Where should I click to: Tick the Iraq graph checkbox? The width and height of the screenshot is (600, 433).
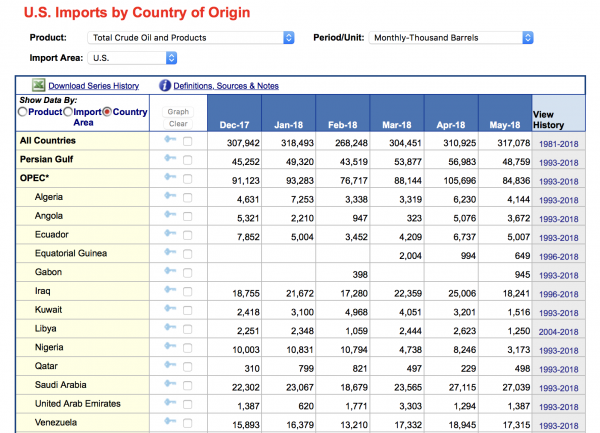pyautogui.click(x=188, y=292)
